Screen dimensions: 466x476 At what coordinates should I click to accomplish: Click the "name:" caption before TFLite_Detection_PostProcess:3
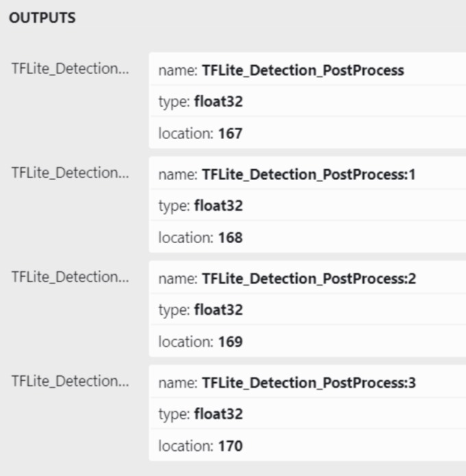[x=178, y=383]
